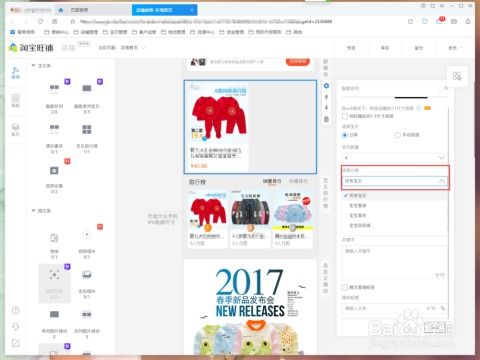Collapse the 图文类 section triangle

click(x=33, y=211)
